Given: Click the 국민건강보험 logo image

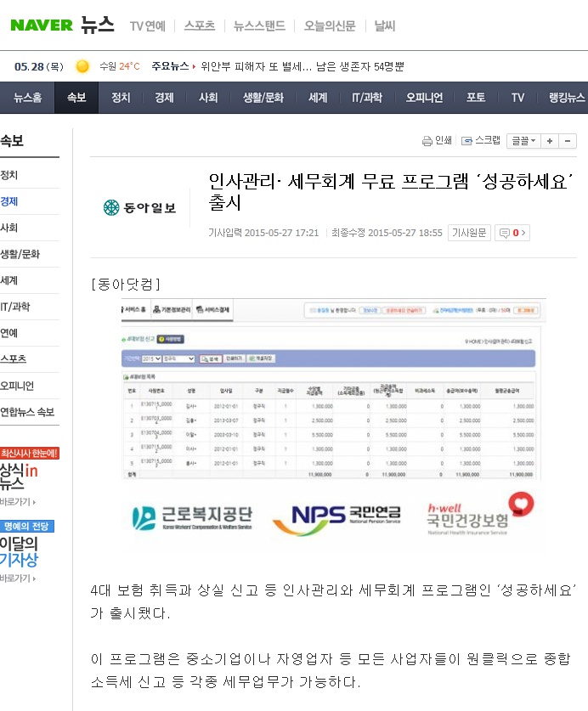Looking at the screenshot, I should point(480,515).
